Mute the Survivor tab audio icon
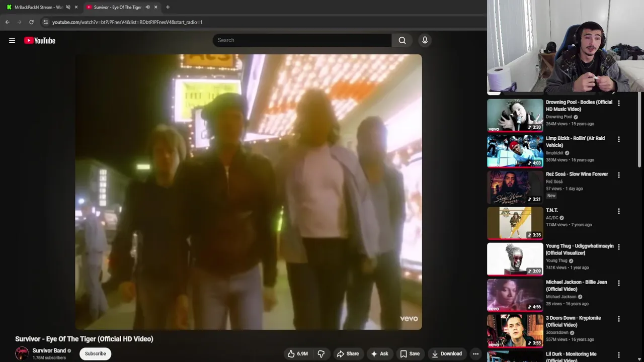 (x=147, y=7)
